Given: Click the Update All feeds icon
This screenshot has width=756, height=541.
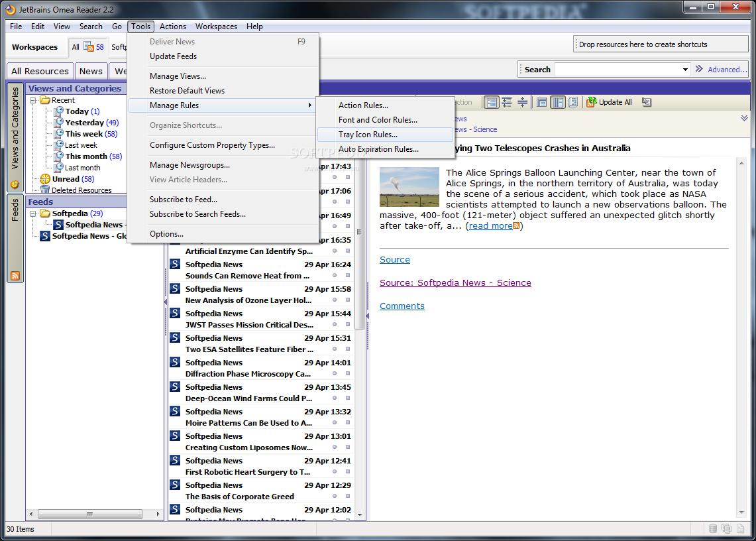Looking at the screenshot, I should tap(591, 102).
